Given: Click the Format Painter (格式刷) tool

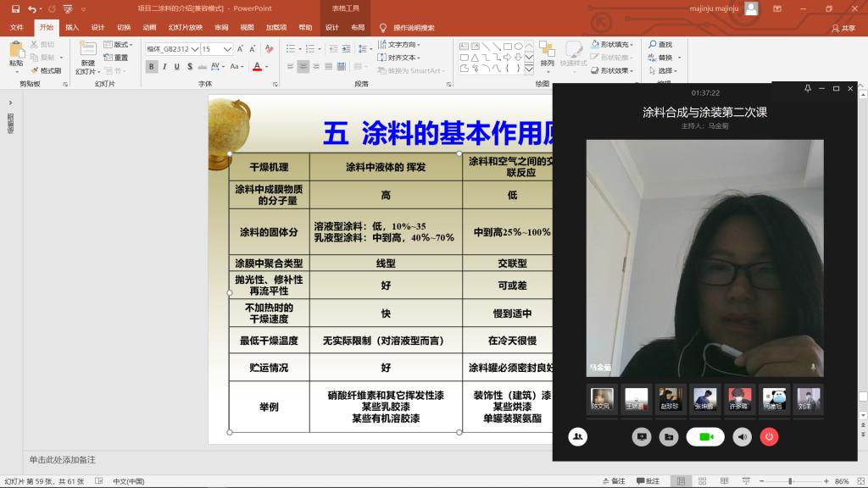Looking at the screenshot, I should coord(47,70).
